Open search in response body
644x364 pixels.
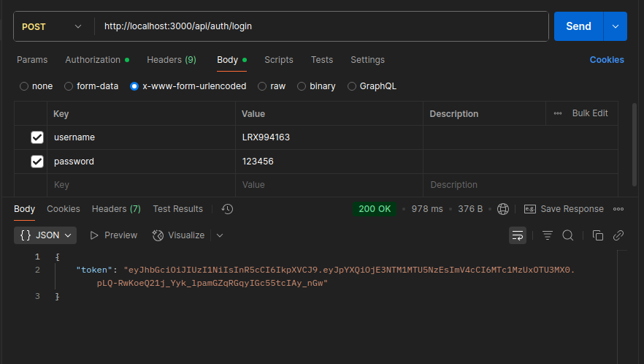pyautogui.click(x=567, y=235)
